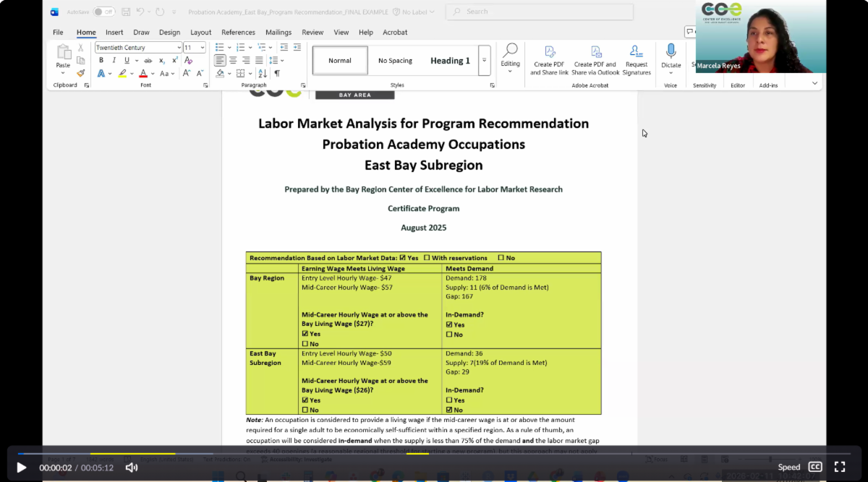The width and height of the screenshot is (868, 482).
Task: Switch to the Acrobat tab
Action: pos(395,33)
